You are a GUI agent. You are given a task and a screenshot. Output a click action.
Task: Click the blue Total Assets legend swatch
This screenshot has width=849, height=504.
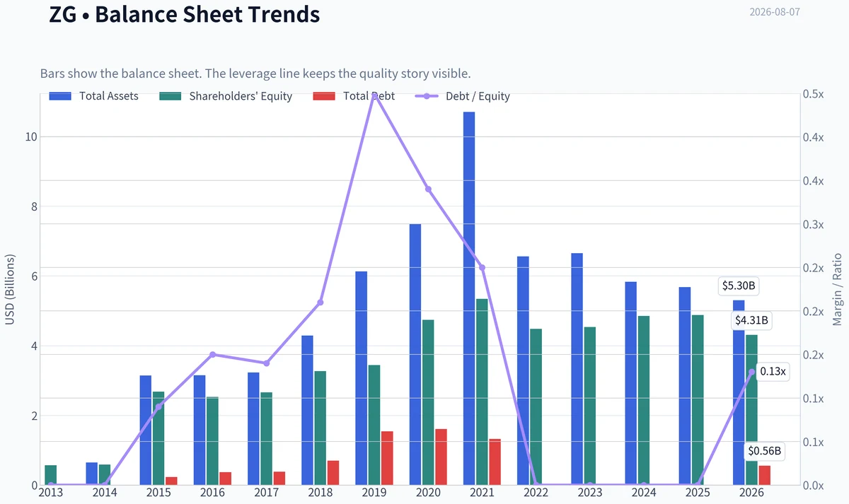(60, 96)
